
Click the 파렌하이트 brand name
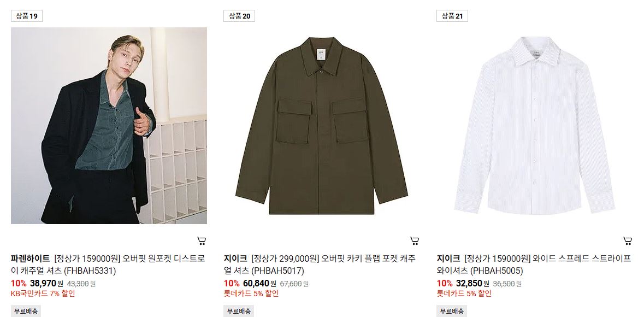(30, 259)
